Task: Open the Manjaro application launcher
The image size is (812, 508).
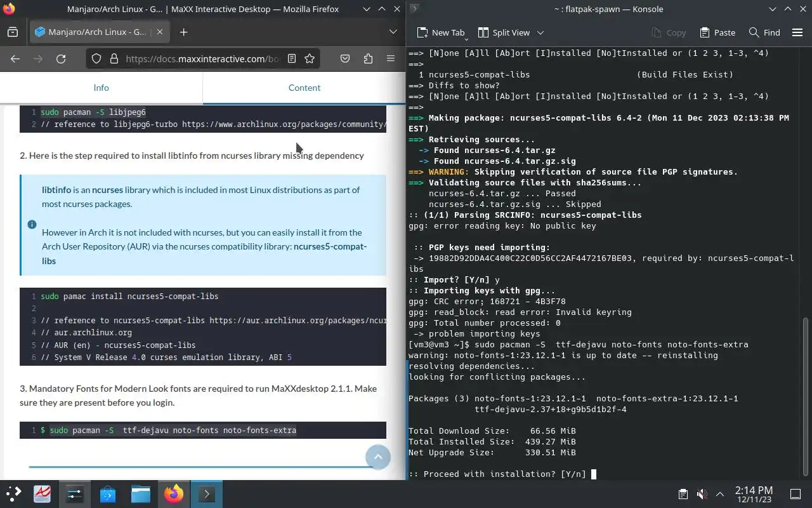Action: tap(13, 494)
